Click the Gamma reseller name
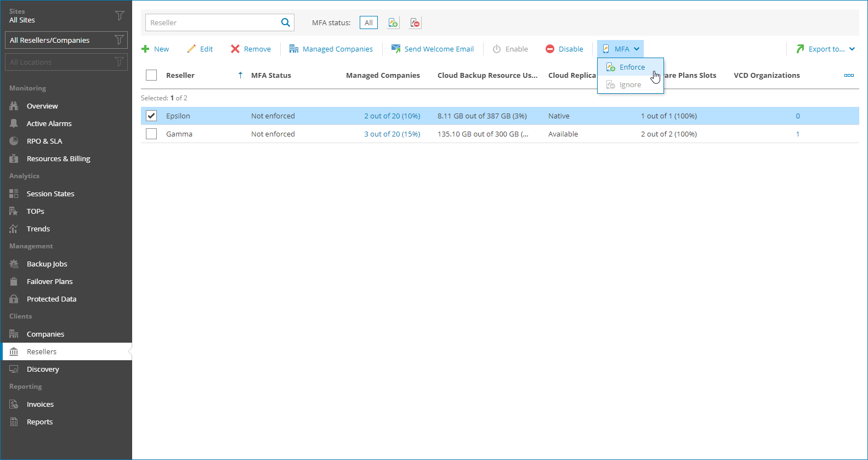The height and width of the screenshot is (460, 868). tap(179, 134)
